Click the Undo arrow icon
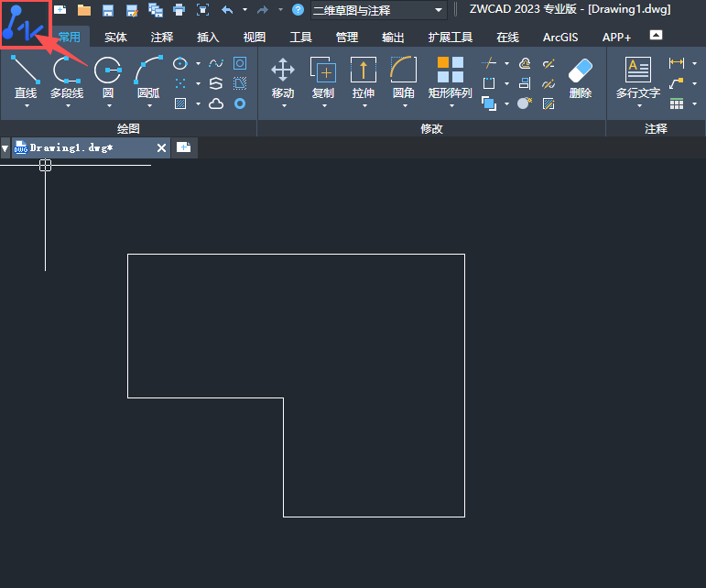The height and width of the screenshot is (588, 706). [x=227, y=9]
